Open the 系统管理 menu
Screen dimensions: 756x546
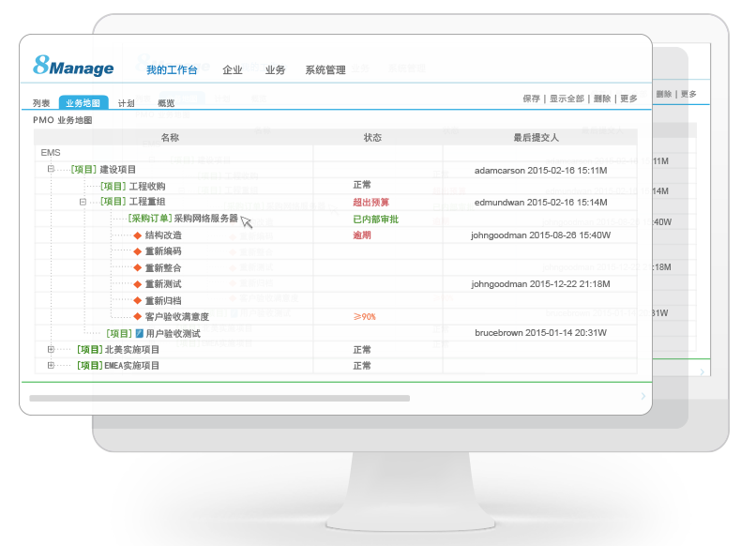324,69
